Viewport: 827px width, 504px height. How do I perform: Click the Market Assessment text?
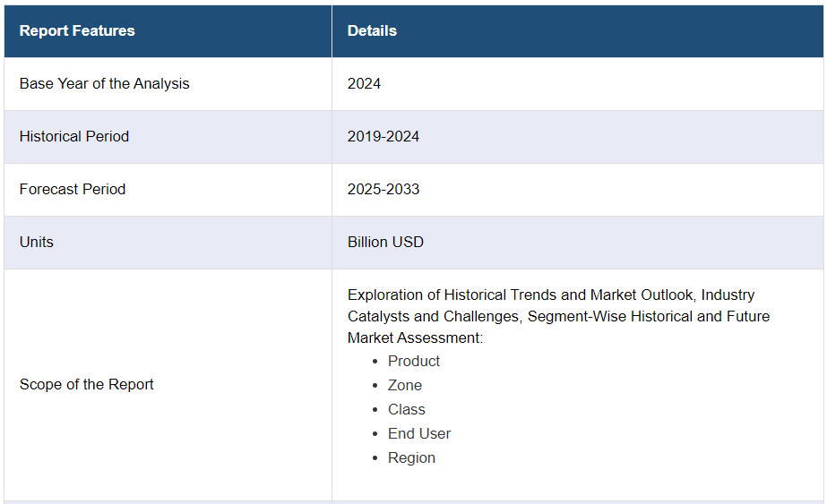pyautogui.click(x=415, y=337)
